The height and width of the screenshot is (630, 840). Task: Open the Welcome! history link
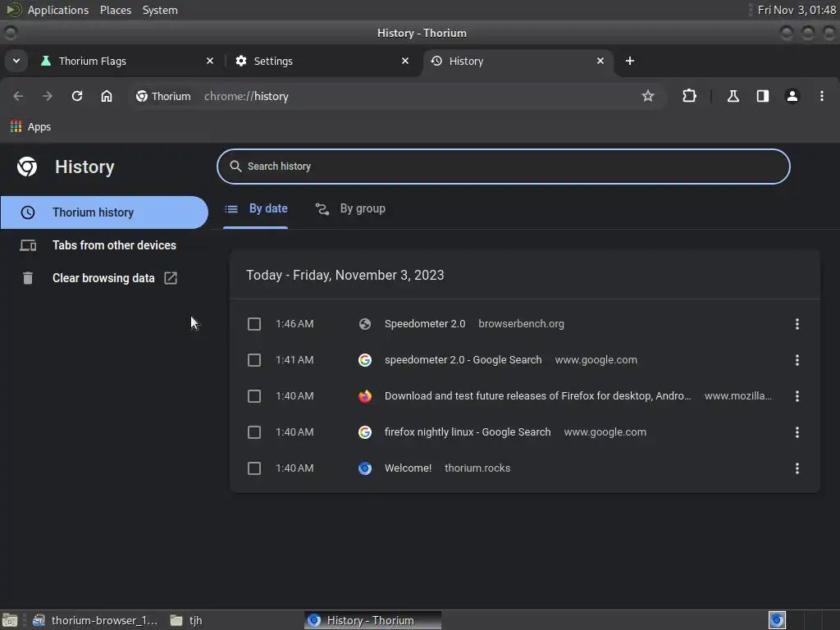click(x=408, y=468)
